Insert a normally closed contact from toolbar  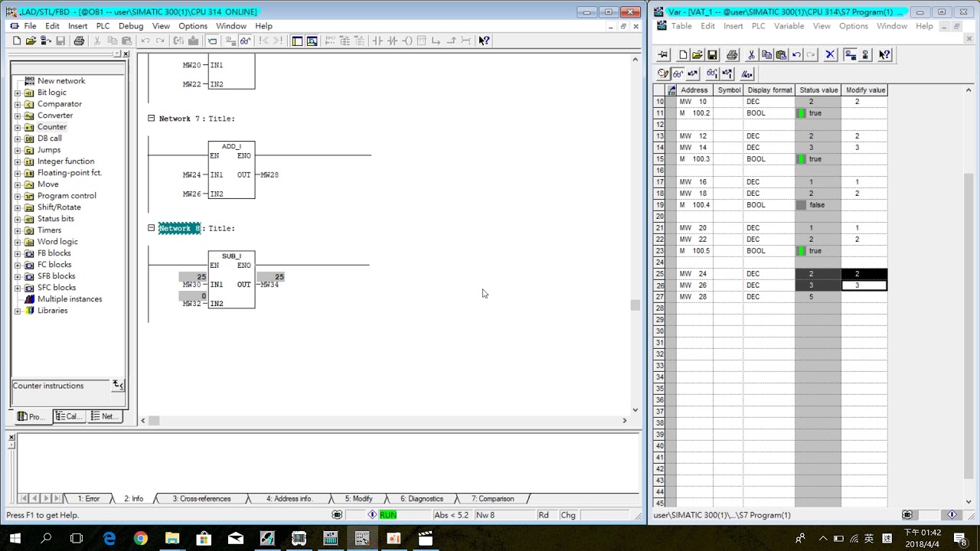click(393, 41)
